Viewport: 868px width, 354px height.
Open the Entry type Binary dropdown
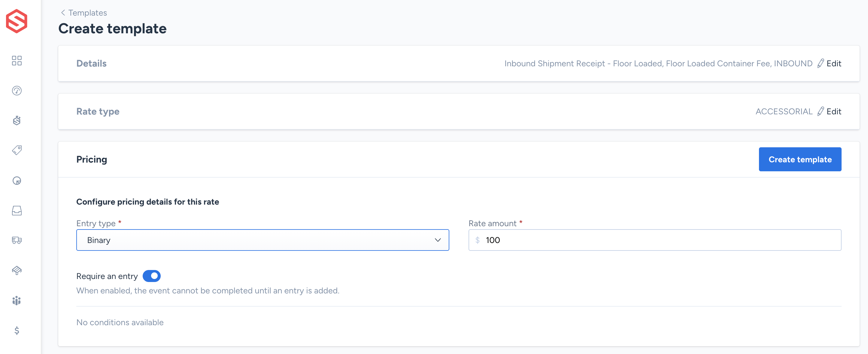click(x=263, y=240)
